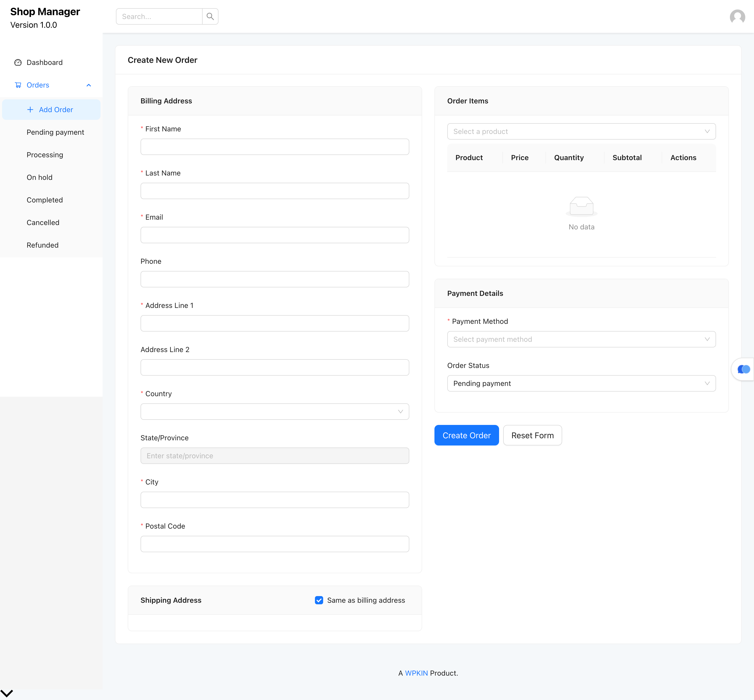Viewport: 754px width, 700px height.
Task: Open the WPKIN footer link
Action: [416, 673]
